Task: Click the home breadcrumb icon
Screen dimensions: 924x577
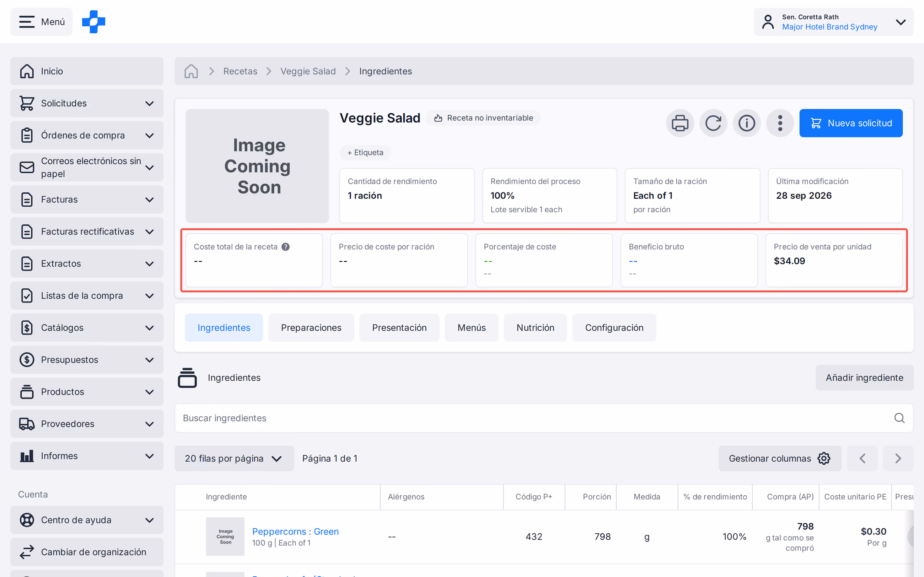Action: point(191,71)
